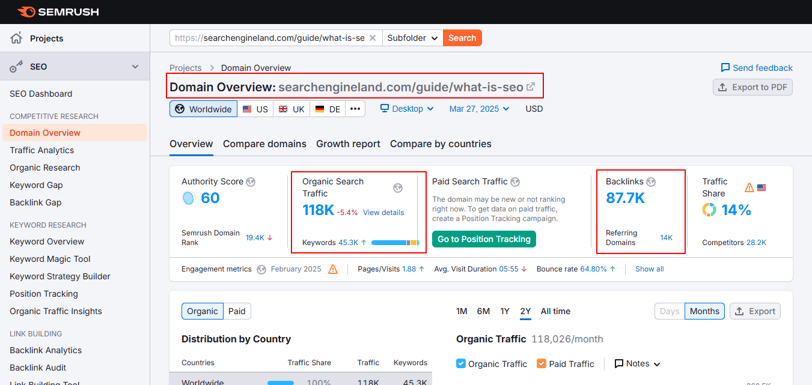Click the US flag icon beside Traffic Share
The image size is (812, 385).
761,188
